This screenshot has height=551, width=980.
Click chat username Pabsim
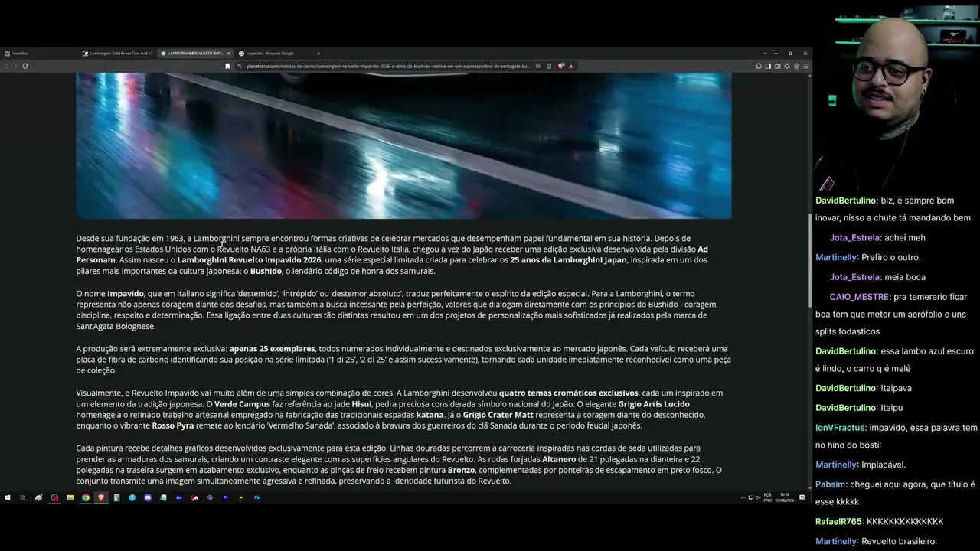pos(831,484)
